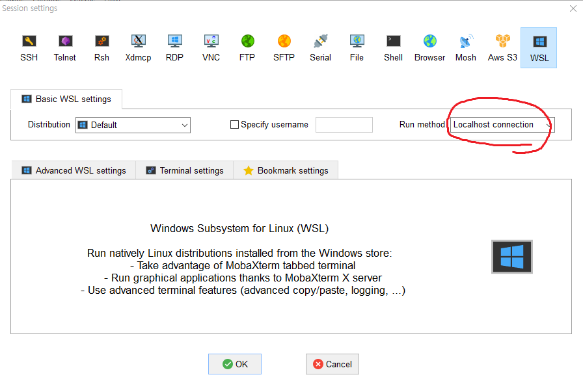Open the Distribution dropdown
583x392 pixels.
click(x=133, y=125)
